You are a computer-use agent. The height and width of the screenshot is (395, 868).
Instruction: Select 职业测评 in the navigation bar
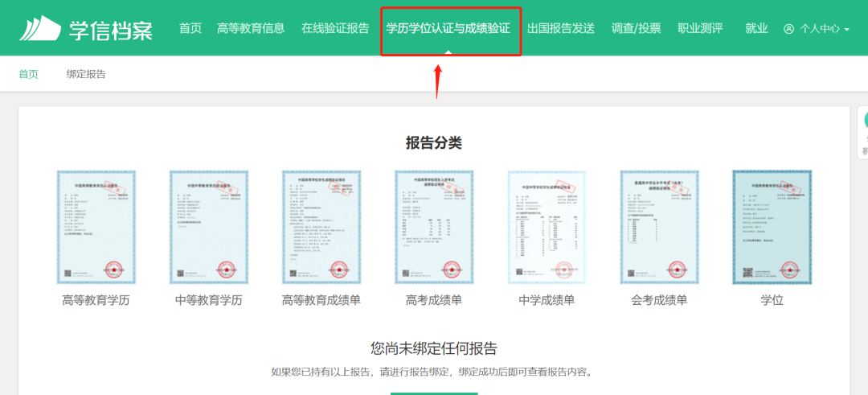pyautogui.click(x=700, y=28)
